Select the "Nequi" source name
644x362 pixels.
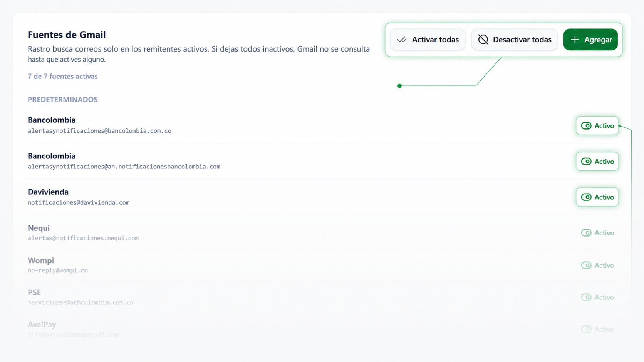pyautogui.click(x=39, y=228)
